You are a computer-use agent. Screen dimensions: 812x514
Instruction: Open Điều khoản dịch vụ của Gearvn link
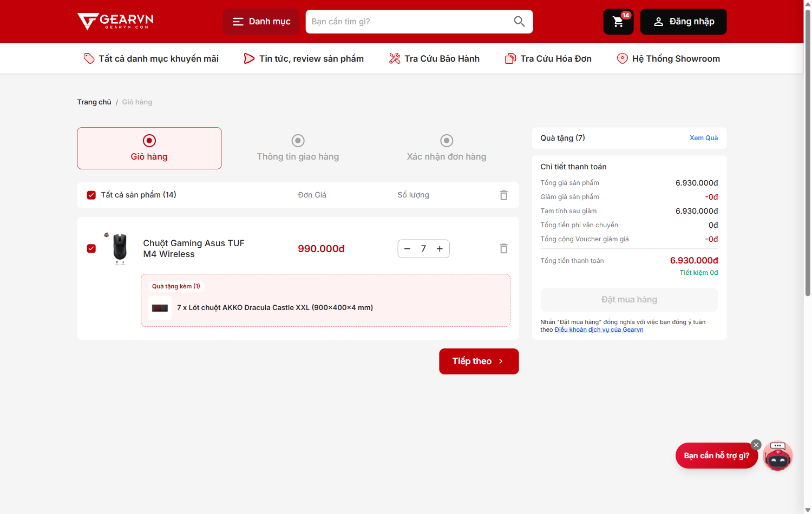click(599, 330)
